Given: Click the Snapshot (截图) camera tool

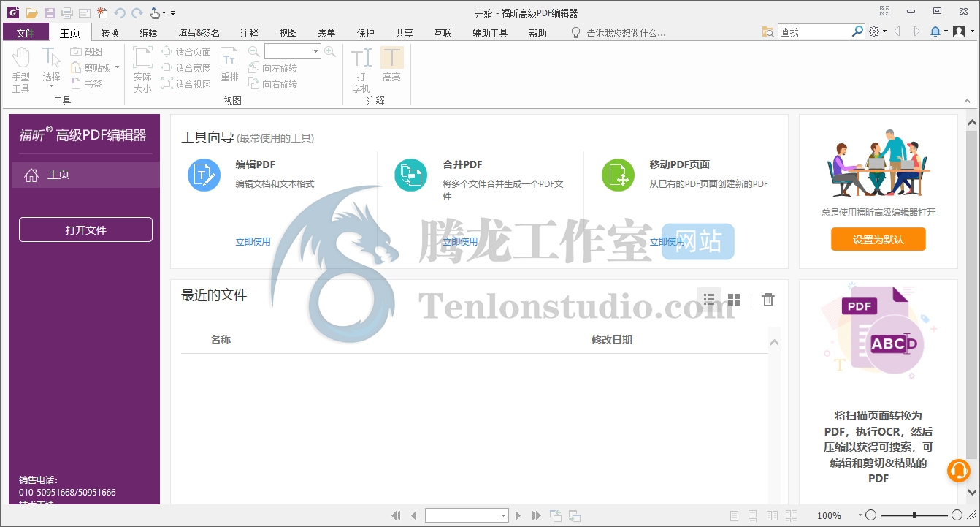Looking at the screenshot, I should 86,52.
